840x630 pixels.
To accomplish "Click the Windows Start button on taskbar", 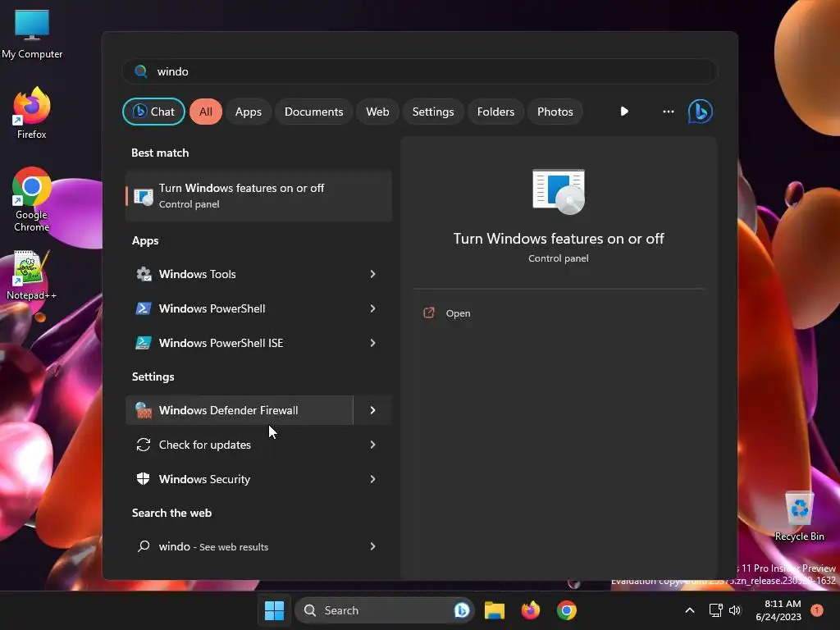I will point(274,610).
